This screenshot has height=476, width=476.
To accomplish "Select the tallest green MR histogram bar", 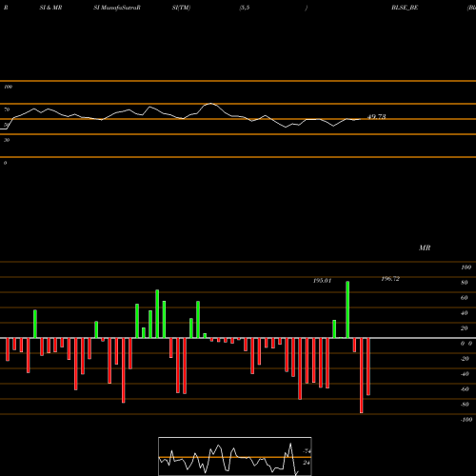I will [x=347, y=309].
